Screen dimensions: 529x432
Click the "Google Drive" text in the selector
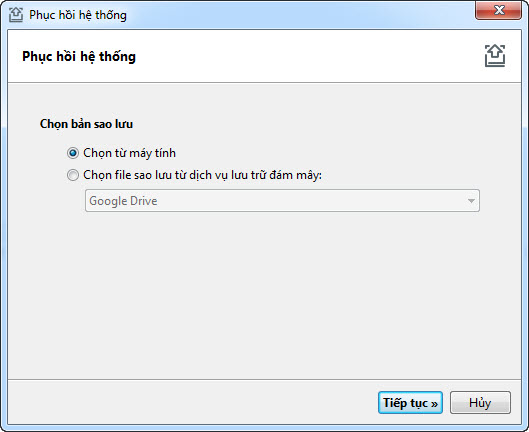click(x=123, y=201)
